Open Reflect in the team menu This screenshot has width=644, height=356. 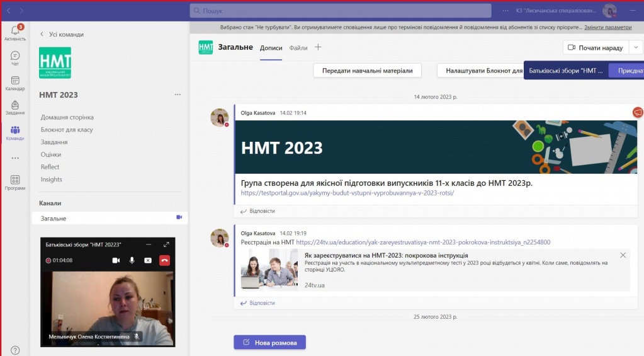click(50, 167)
